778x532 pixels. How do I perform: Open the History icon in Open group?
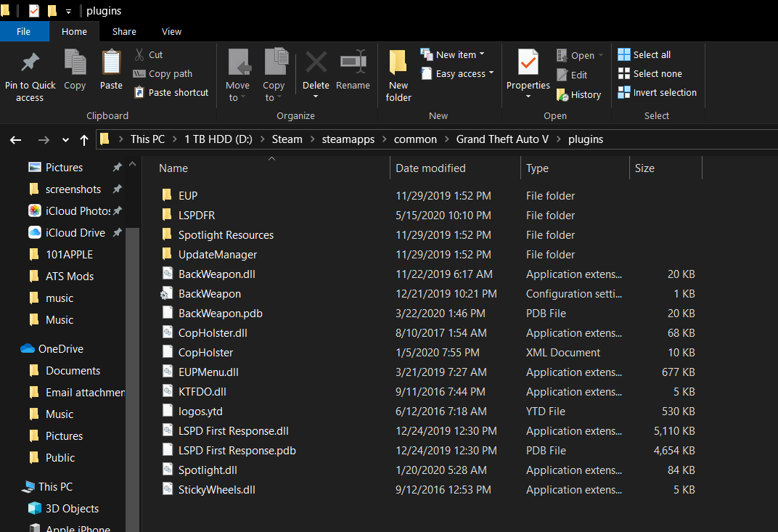click(562, 94)
